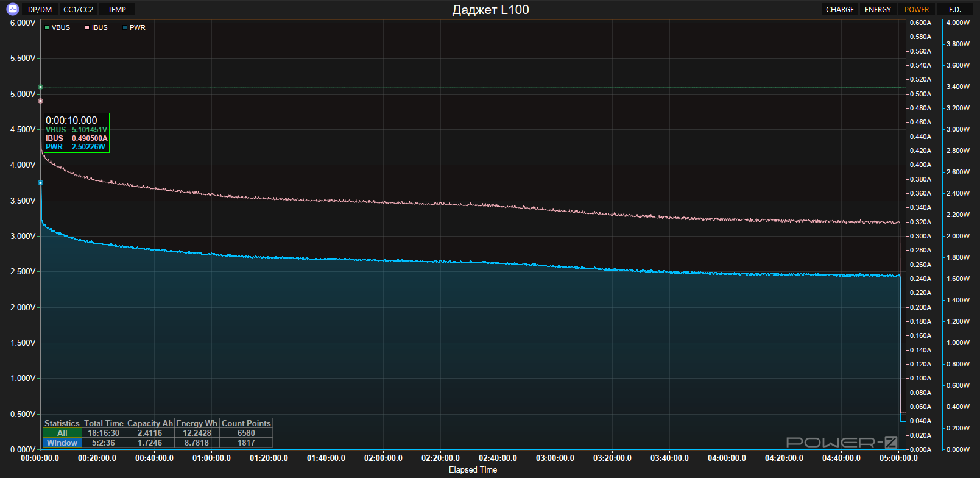Click the green VBUS cursor marker dot

tap(41, 87)
